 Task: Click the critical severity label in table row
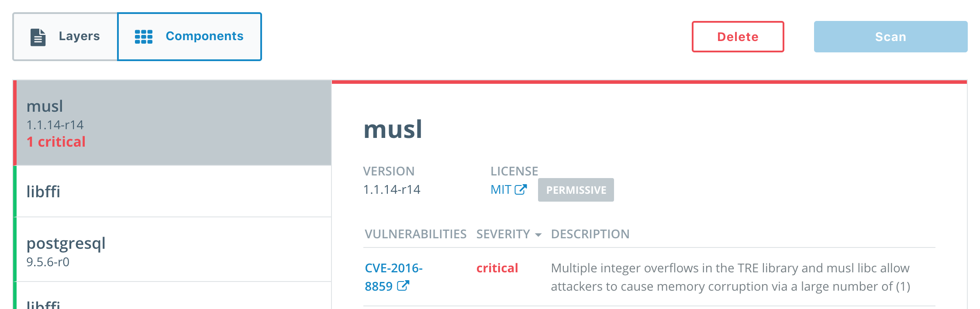pyautogui.click(x=497, y=268)
